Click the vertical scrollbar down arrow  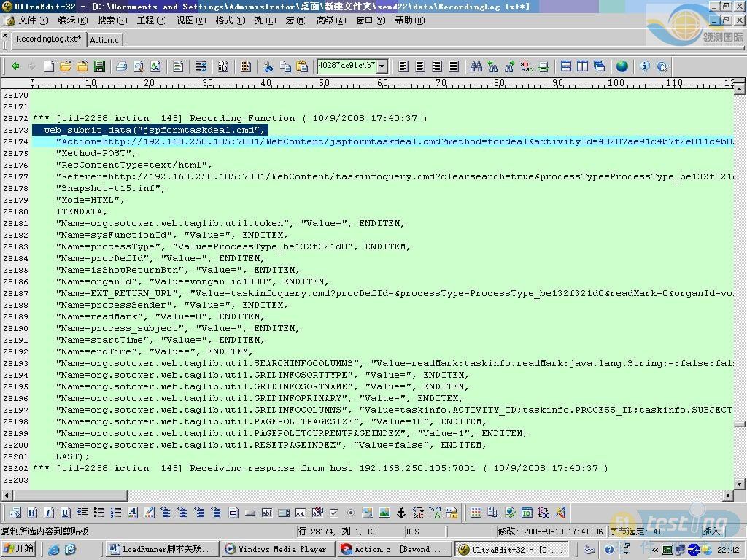[x=740, y=483]
